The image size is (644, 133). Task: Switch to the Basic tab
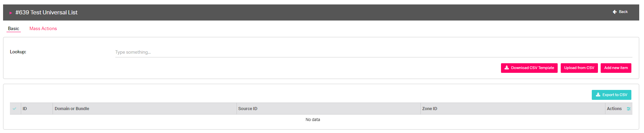point(14,28)
